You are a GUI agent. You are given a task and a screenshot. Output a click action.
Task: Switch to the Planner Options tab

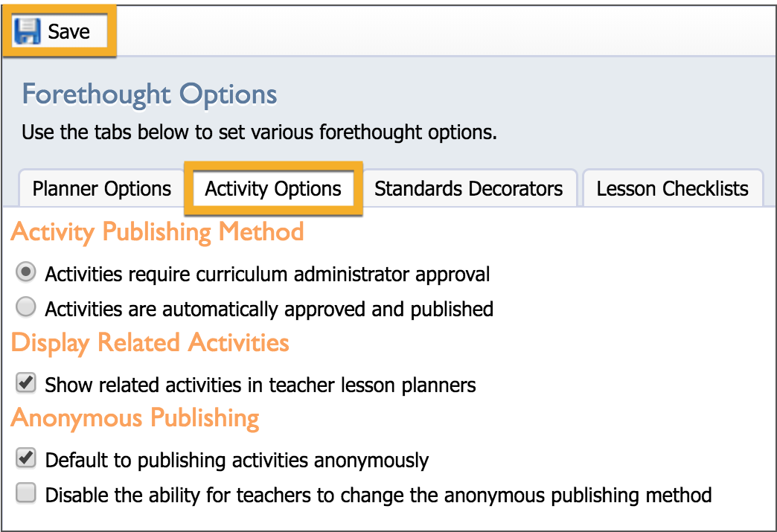pos(101,189)
